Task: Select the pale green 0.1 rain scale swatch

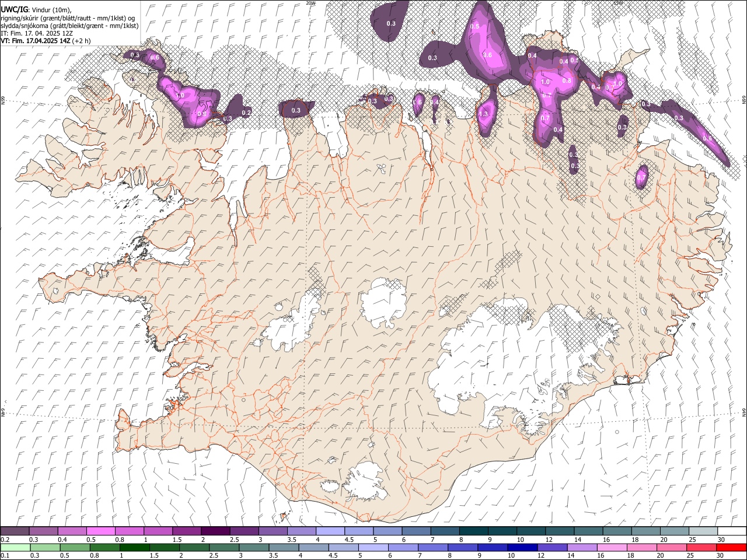Action: (15, 547)
